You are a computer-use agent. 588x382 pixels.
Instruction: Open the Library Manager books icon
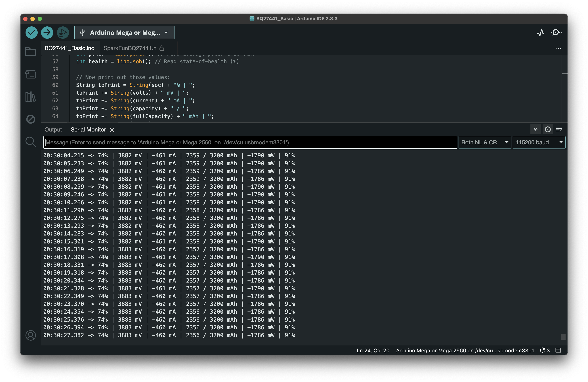pyautogui.click(x=31, y=96)
